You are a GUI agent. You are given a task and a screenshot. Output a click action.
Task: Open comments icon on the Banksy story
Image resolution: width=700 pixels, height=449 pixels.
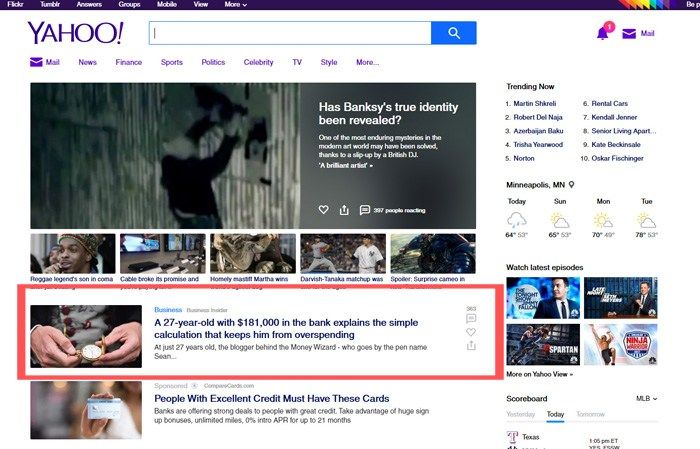point(365,210)
